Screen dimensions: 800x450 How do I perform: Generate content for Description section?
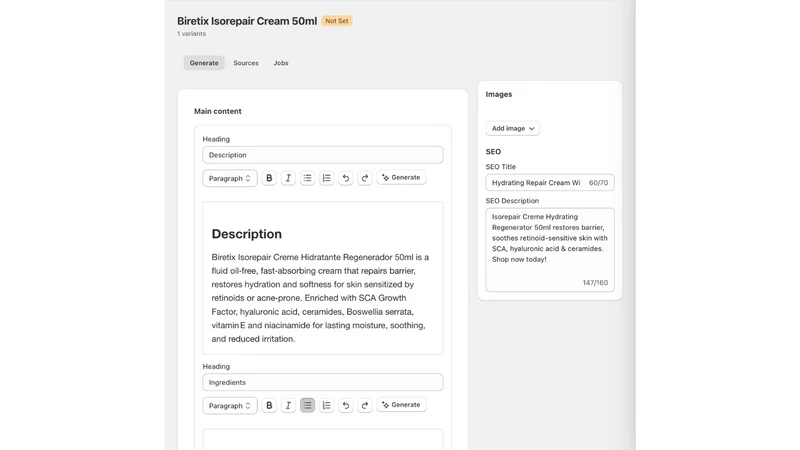[x=402, y=178]
